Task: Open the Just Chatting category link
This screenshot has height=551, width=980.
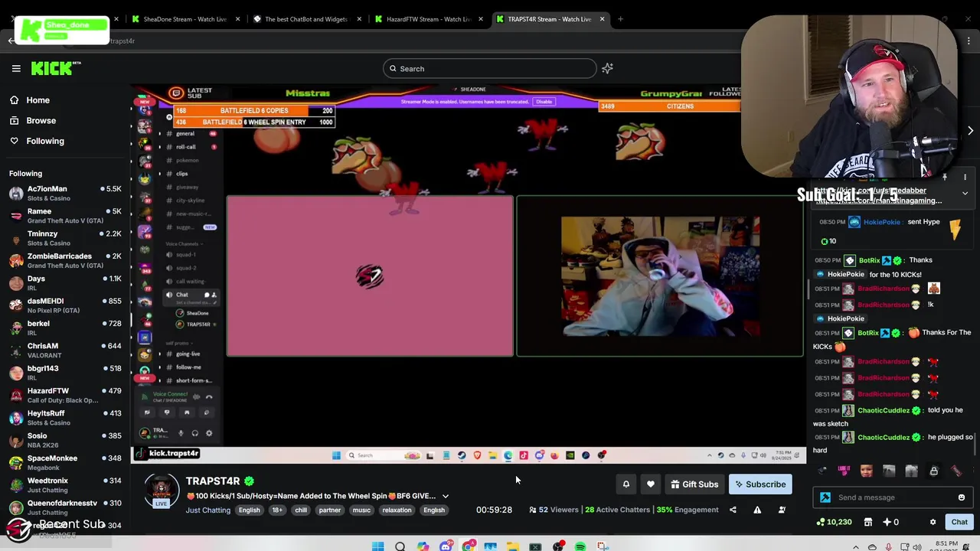Action: point(207,510)
